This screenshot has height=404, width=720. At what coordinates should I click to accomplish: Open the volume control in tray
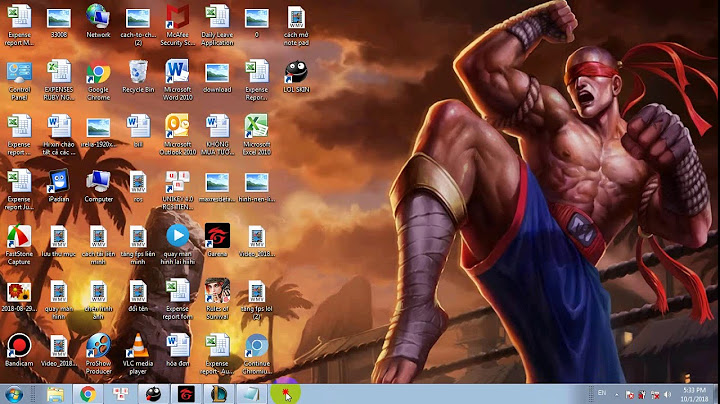pos(668,394)
